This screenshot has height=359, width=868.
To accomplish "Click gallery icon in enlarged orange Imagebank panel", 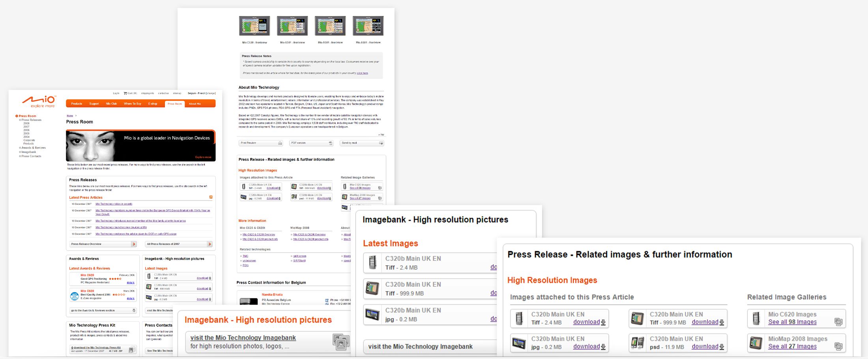I will click(340, 342).
